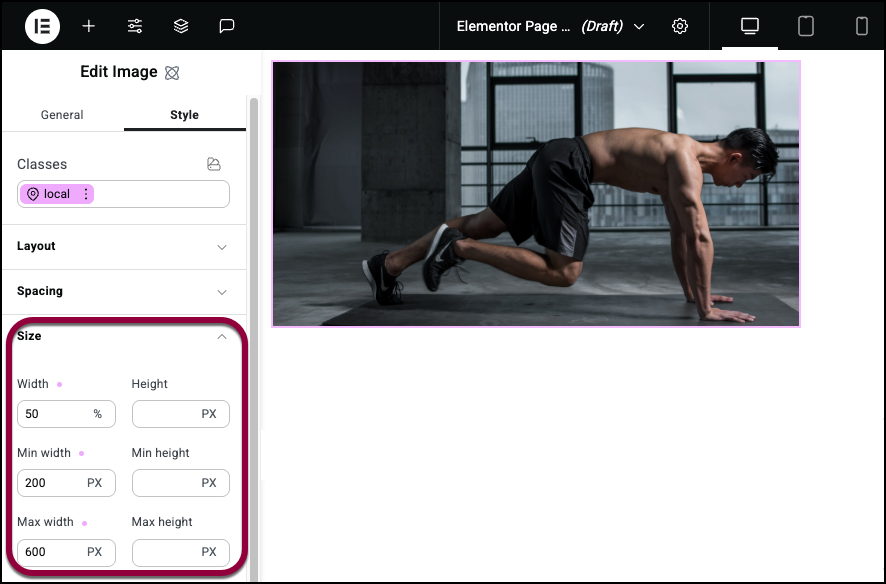
Task: Open the add element plus icon
Action: pos(89,26)
